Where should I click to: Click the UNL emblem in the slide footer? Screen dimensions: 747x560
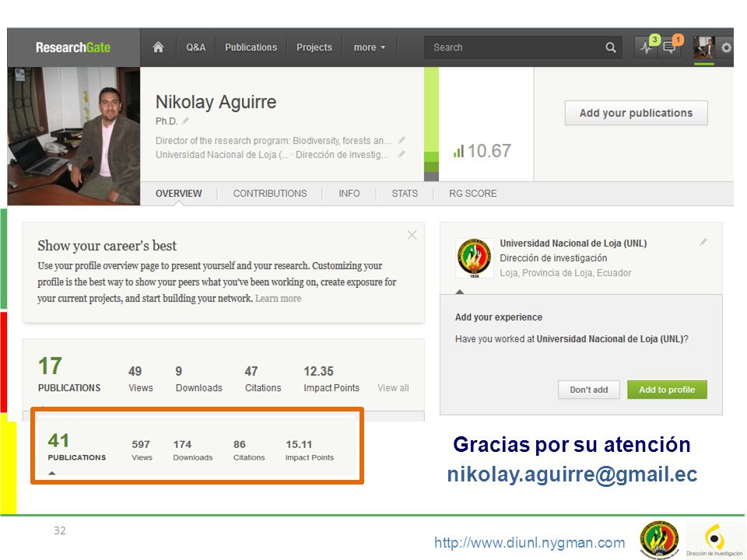click(x=660, y=540)
